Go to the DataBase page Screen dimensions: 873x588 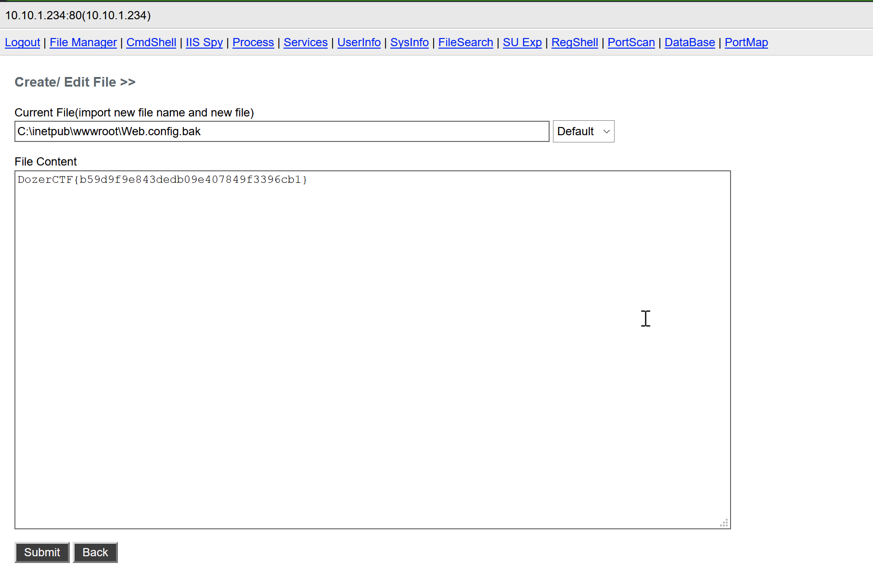pyautogui.click(x=690, y=42)
